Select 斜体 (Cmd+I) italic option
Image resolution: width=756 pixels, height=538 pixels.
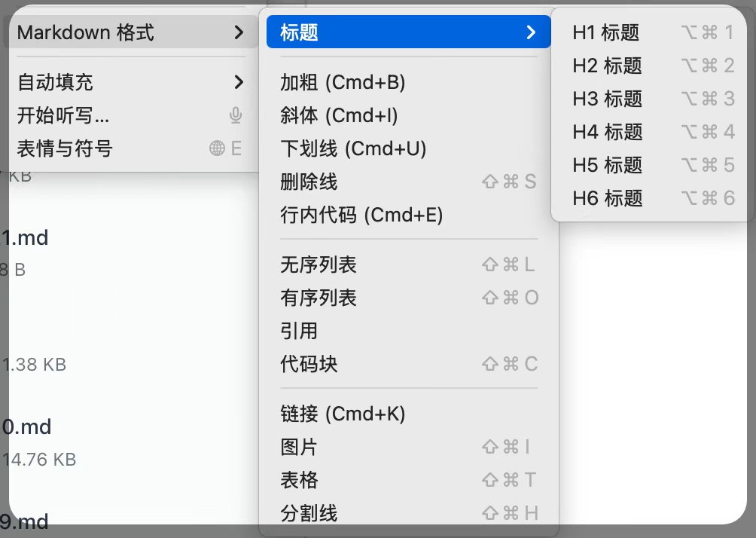coord(339,115)
